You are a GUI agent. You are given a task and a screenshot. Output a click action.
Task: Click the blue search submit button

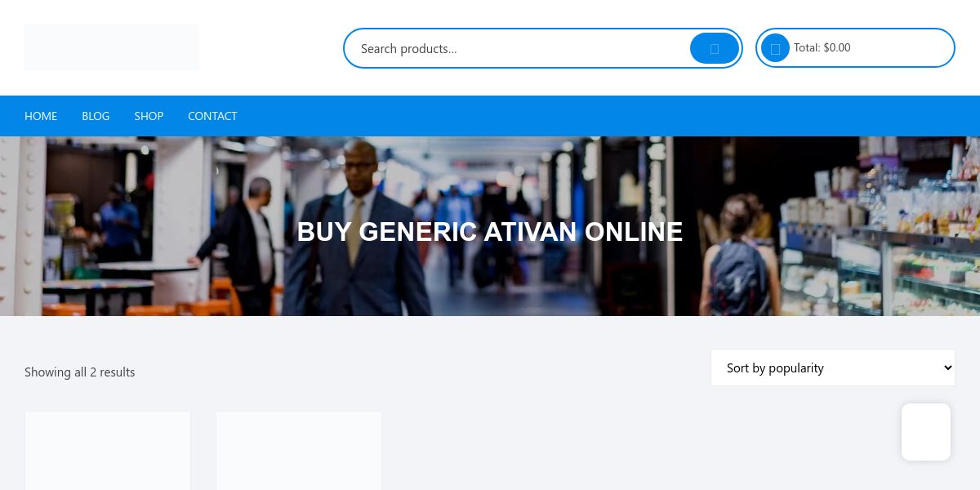pos(715,48)
